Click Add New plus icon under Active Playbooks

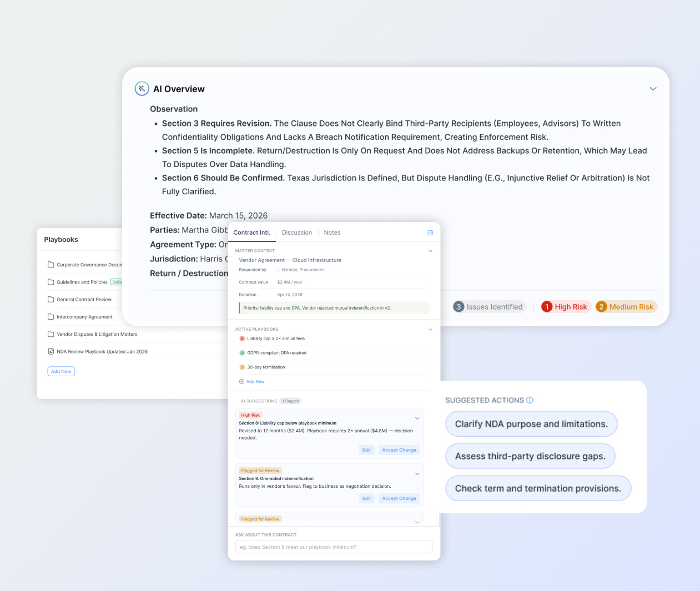[x=241, y=382]
